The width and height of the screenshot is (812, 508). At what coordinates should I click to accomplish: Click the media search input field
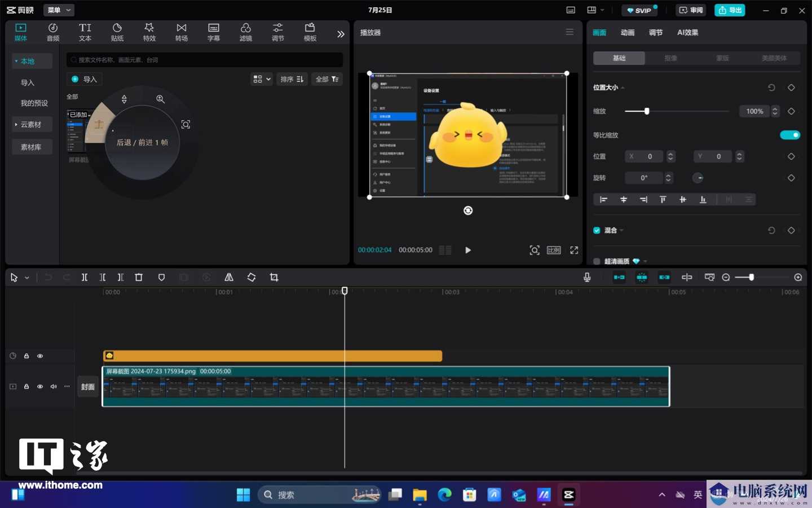coord(205,60)
